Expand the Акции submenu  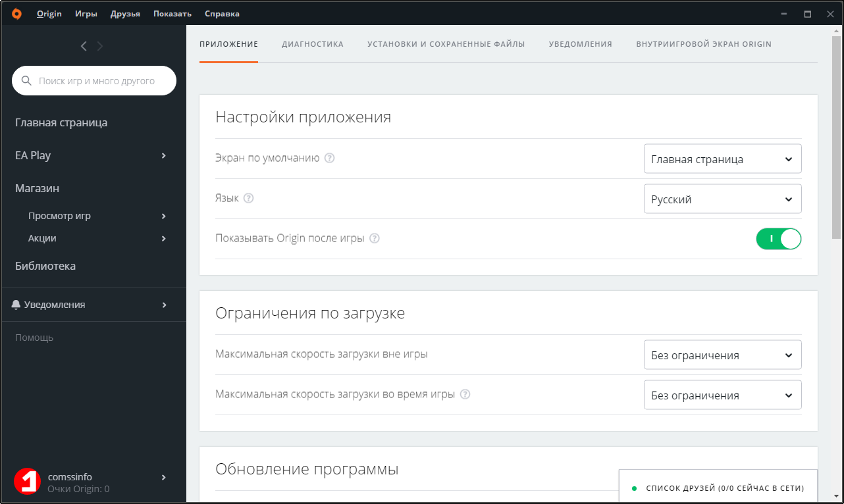tap(164, 238)
